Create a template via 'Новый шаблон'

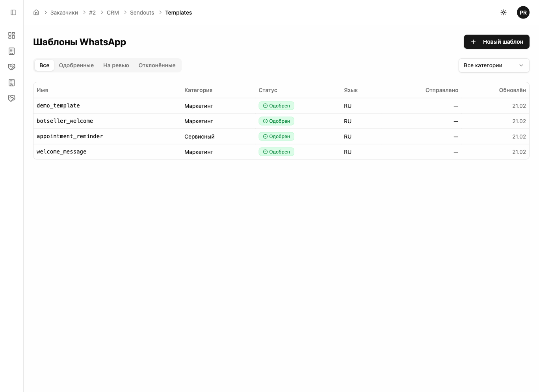(x=496, y=42)
